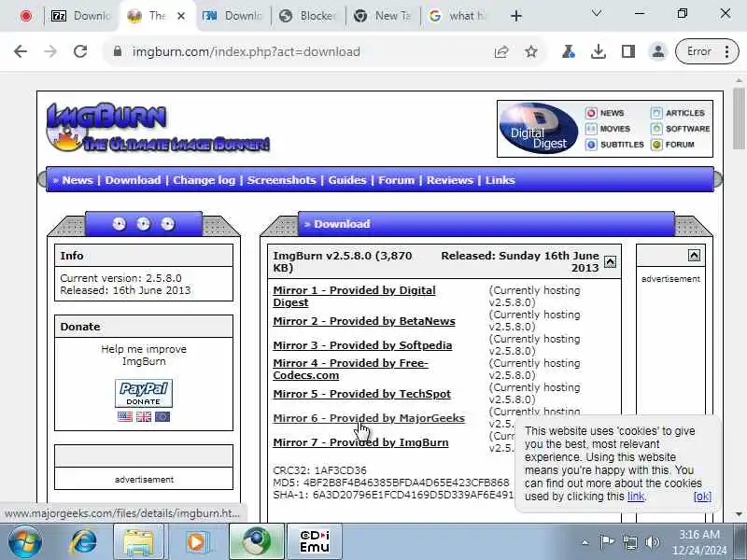Click the PayPal Donate button

point(144,393)
